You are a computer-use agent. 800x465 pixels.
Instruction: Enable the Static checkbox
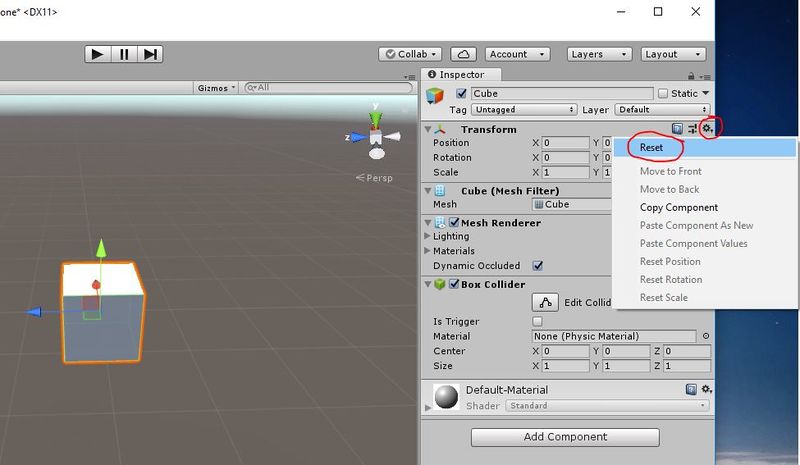663,93
